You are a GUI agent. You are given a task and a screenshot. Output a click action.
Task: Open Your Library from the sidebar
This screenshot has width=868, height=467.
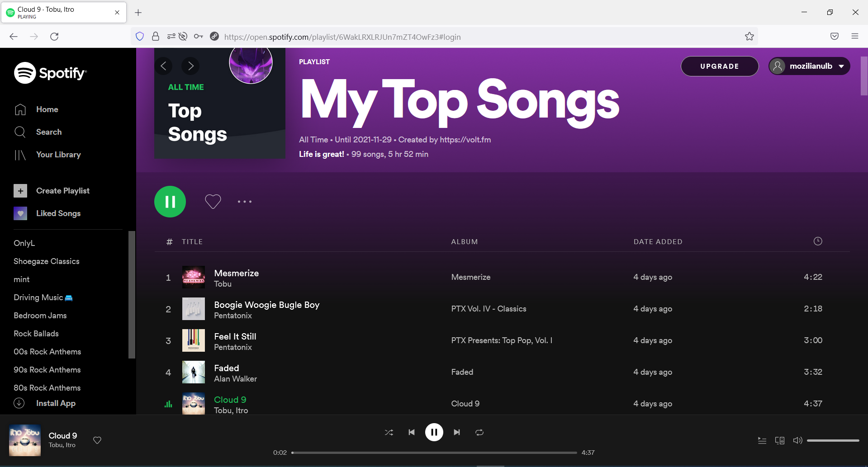point(58,155)
